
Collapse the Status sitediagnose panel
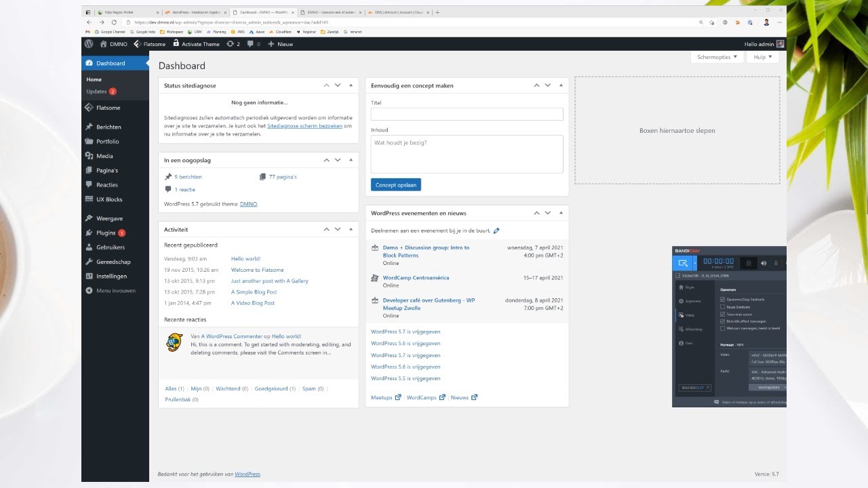click(x=351, y=85)
